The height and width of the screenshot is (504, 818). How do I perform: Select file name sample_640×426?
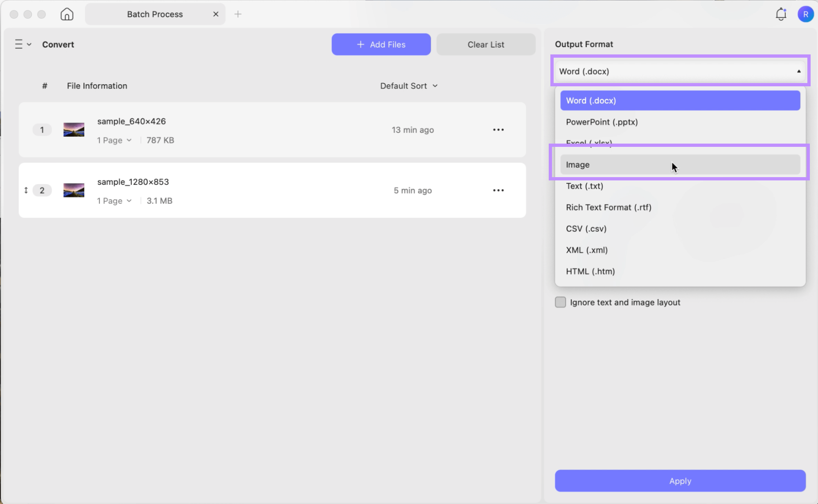[131, 122]
